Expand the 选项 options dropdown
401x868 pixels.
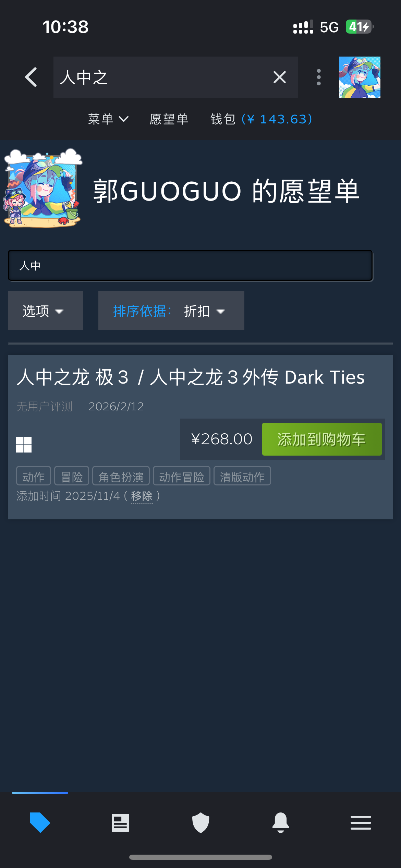coord(45,311)
